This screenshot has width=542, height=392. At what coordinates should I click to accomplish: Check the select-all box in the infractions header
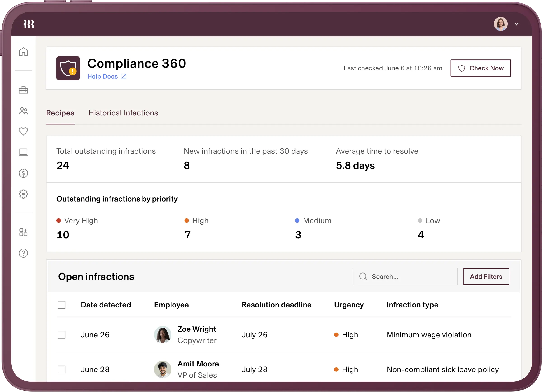point(62,305)
